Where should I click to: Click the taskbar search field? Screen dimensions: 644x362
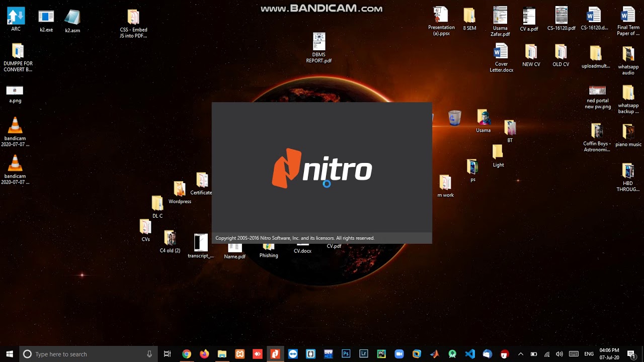(x=89, y=354)
